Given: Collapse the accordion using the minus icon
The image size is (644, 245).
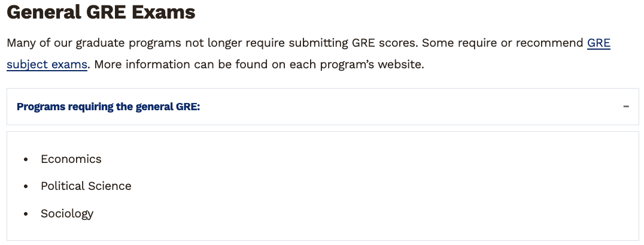Looking at the screenshot, I should [x=625, y=107].
